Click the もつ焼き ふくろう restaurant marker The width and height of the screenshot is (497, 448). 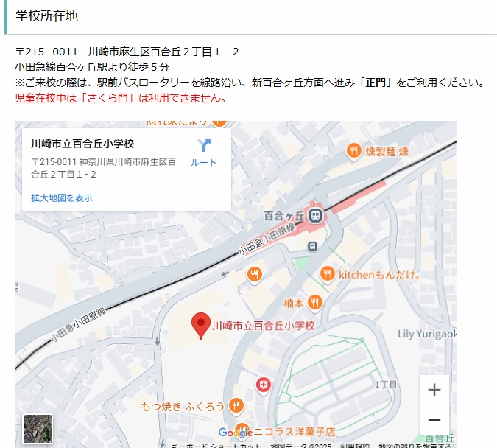236,406
